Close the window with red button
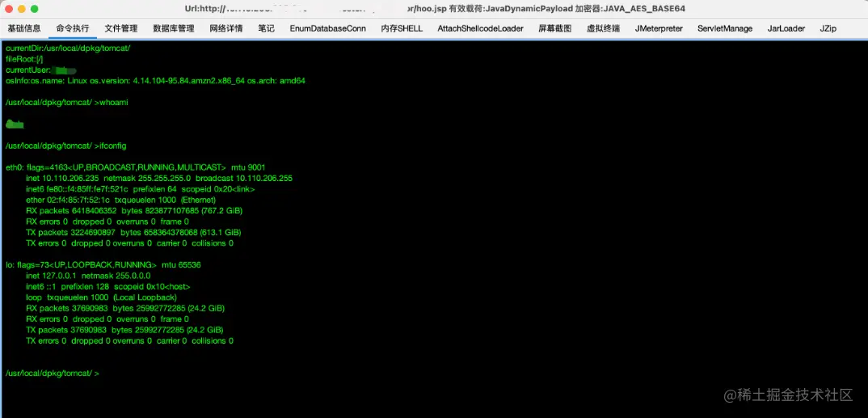 tap(10, 9)
